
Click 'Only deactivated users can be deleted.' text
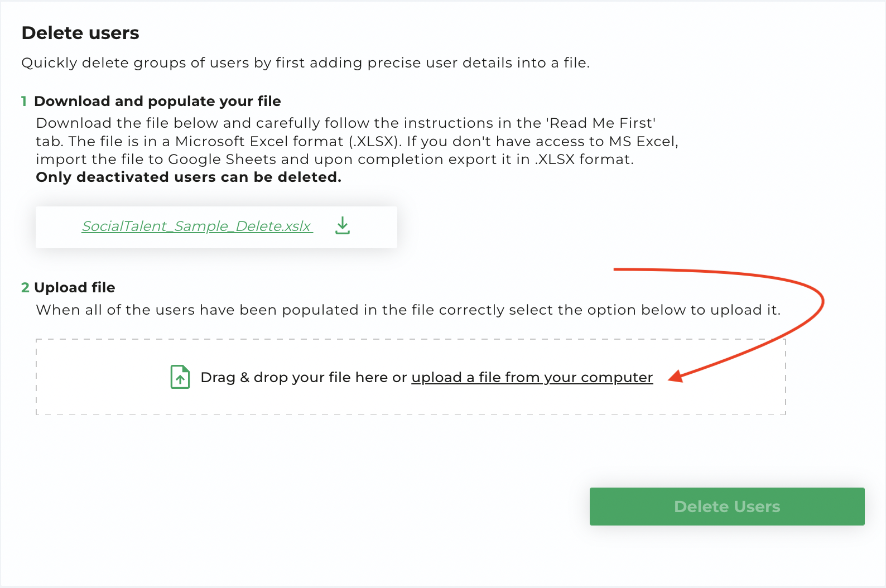(x=189, y=177)
